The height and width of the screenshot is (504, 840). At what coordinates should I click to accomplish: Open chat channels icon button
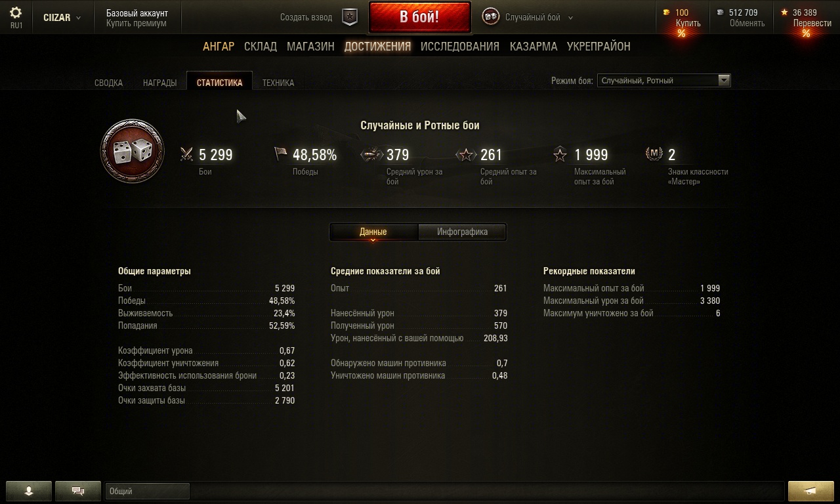tap(78, 490)
